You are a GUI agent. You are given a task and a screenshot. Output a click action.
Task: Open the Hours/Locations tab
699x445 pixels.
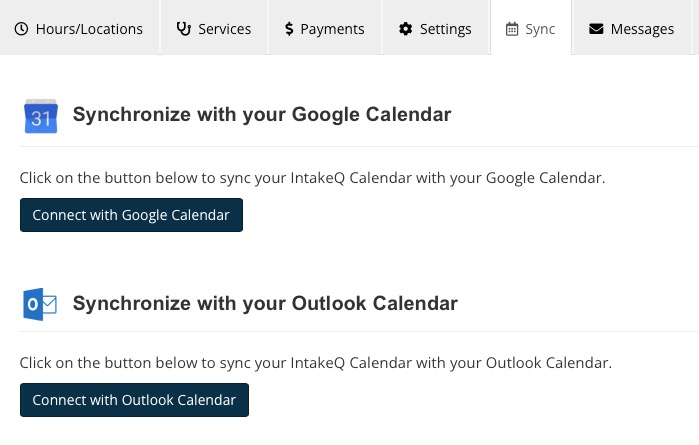[79, 28]
